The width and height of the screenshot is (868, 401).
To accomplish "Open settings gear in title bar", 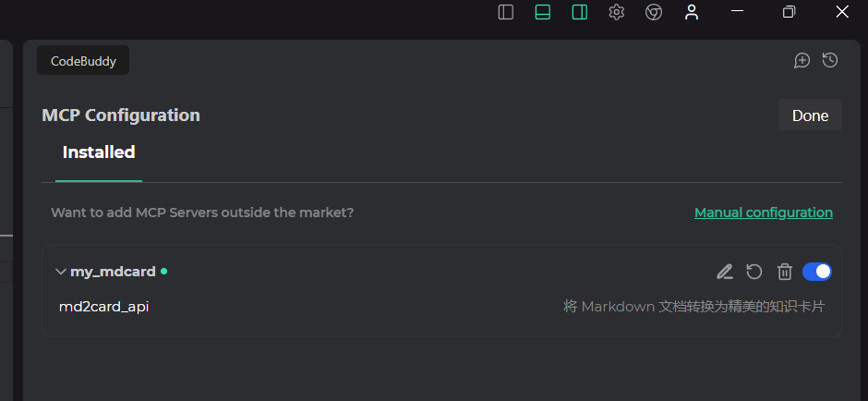I will pyautogui.click(x=617, y=12).
